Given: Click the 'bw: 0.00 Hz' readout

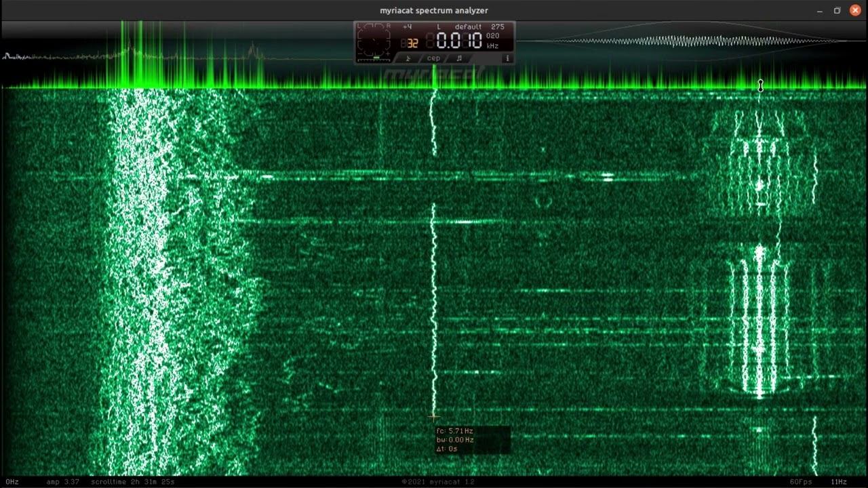Looking at the screenshot, I should (x=455, y=440).
